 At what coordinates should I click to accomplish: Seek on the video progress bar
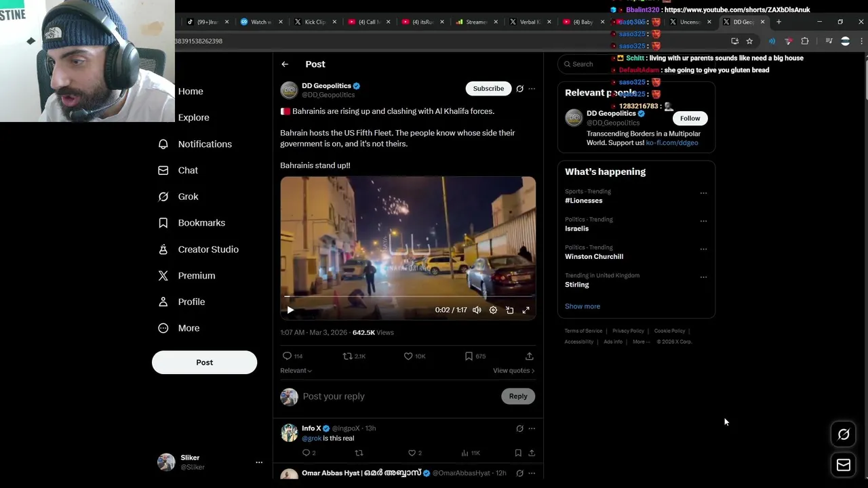tap(408, 297)
